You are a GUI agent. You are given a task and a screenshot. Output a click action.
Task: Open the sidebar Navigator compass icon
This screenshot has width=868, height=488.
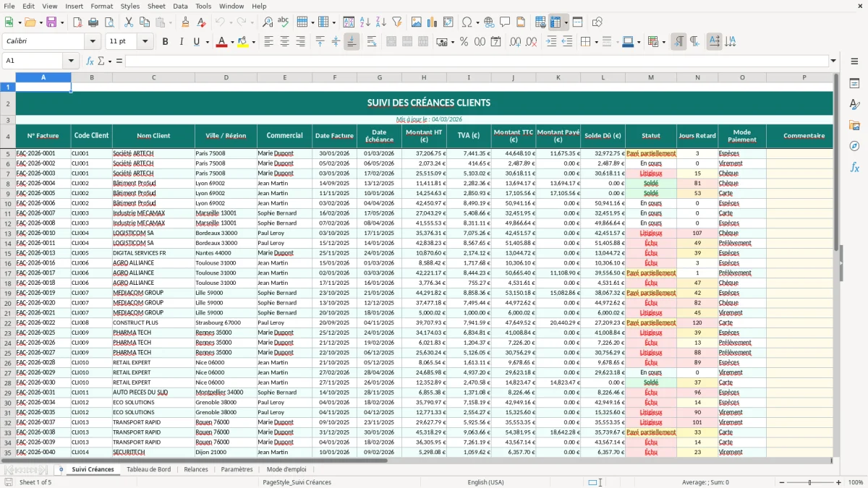pyautogui.click(x=854, y=146)
